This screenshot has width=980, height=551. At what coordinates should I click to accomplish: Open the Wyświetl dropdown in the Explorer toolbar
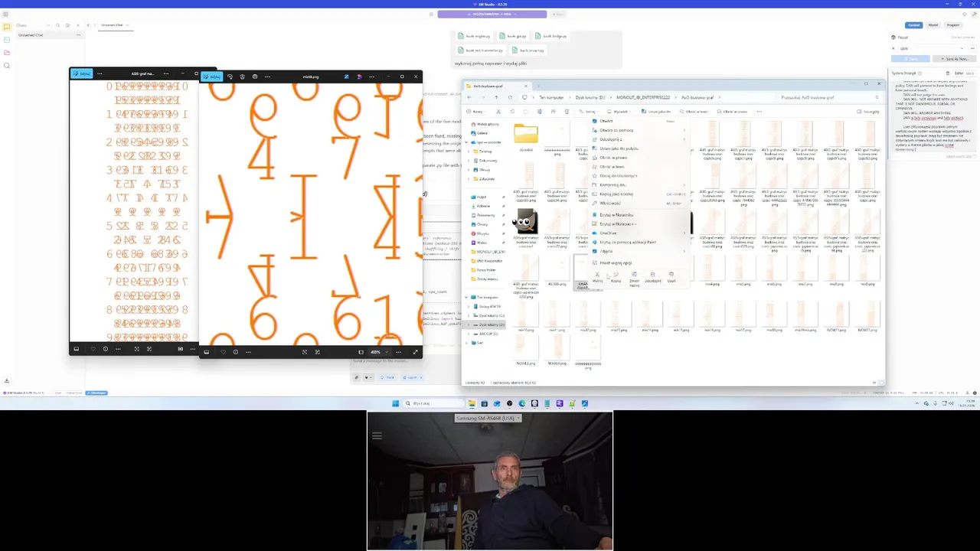pos(621,112)
